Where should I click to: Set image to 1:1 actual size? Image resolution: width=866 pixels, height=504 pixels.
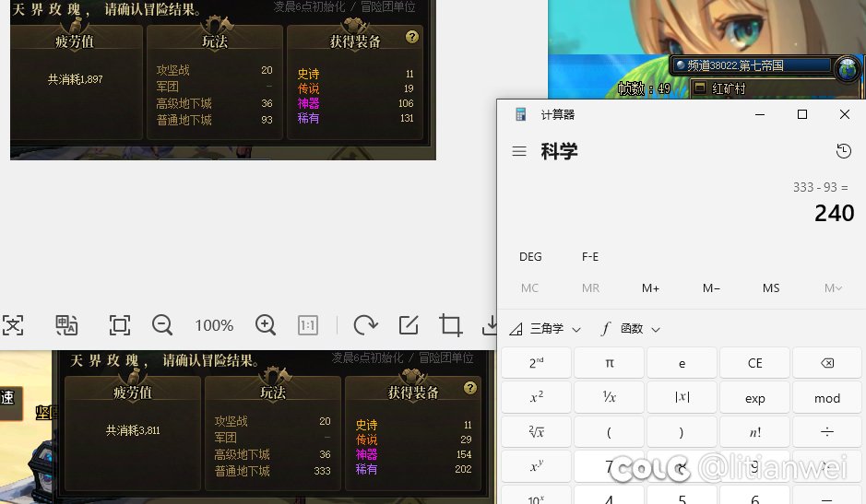click(308, 325)
